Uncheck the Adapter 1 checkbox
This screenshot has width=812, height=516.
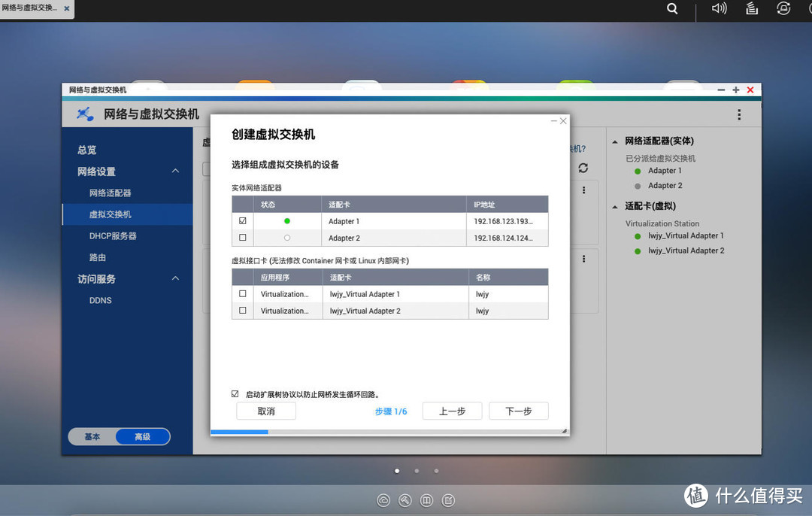pyautogui.click(x=242, y=220)
